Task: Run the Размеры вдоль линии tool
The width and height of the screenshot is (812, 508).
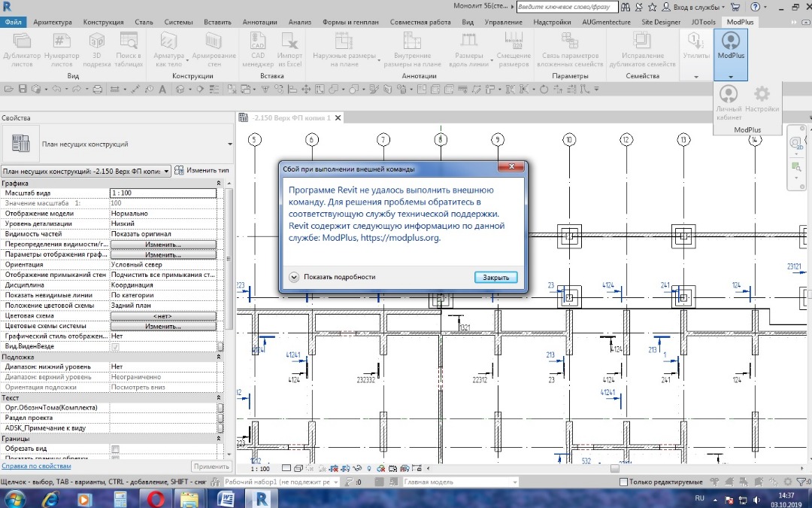Action: coord(469,50)
